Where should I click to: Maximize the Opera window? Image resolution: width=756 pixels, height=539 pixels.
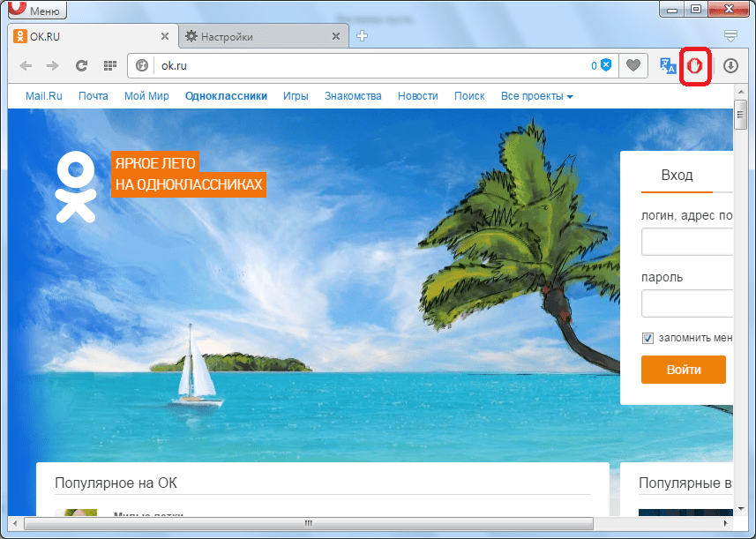pos(696,9)
